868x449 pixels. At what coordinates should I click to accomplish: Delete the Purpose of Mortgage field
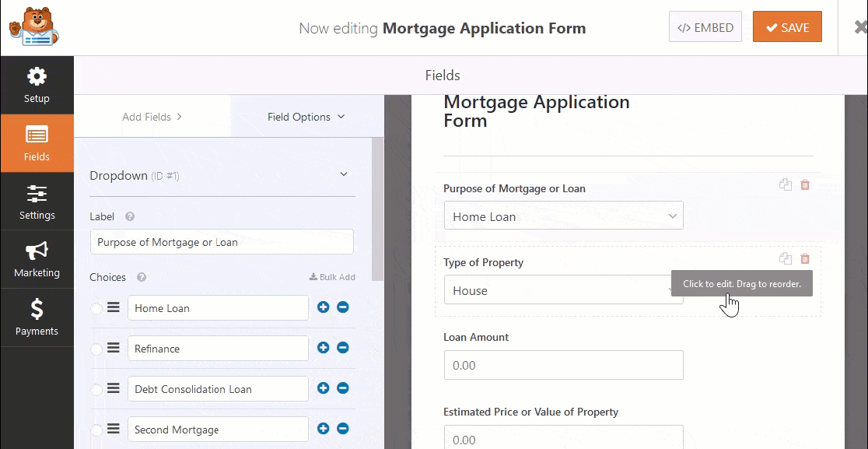tap(805, 185)
